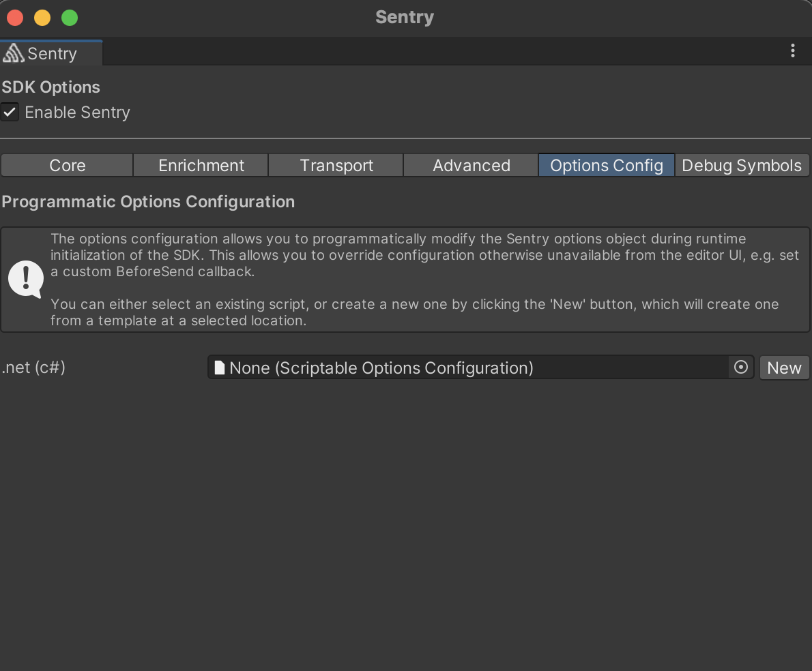Image resolution: width=812 pixels, height=671 pixels.
Task: Activate the Sentry window tab
Action: (51, 53)
